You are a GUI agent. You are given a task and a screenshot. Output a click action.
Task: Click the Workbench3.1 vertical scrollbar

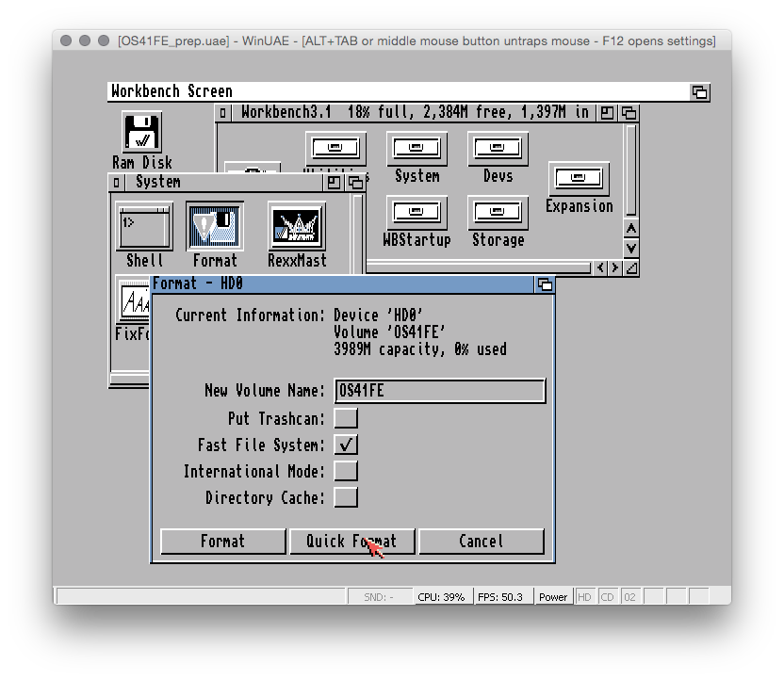(x=631, y=170)
